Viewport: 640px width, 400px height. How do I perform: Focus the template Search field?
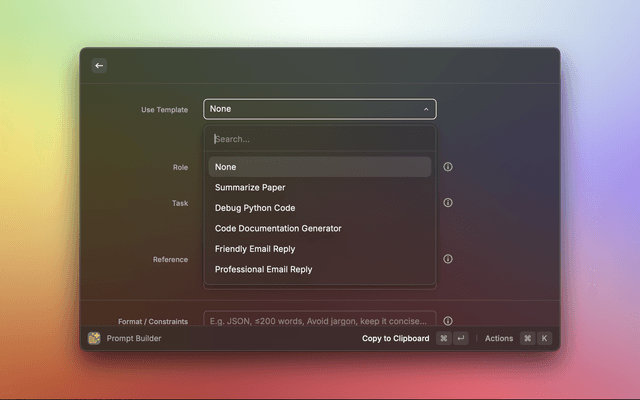(x=320, y=139)
